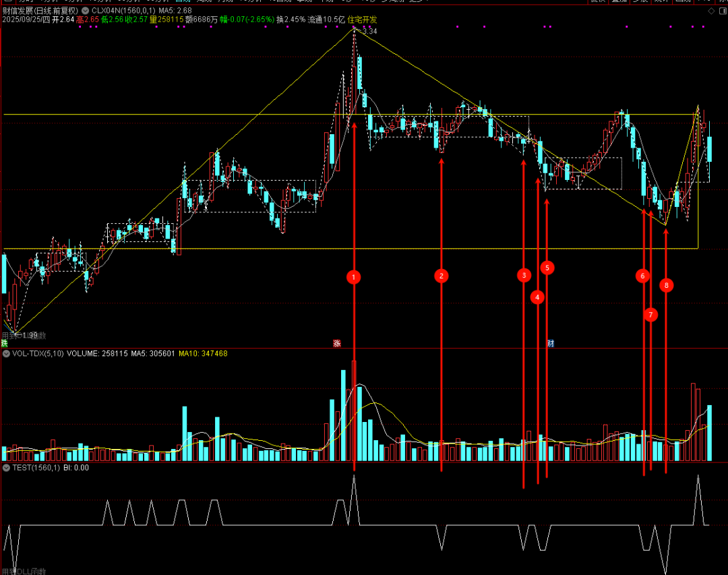
Task: Click the BI: 0.00 value
Action: click(x=76, y=468)
